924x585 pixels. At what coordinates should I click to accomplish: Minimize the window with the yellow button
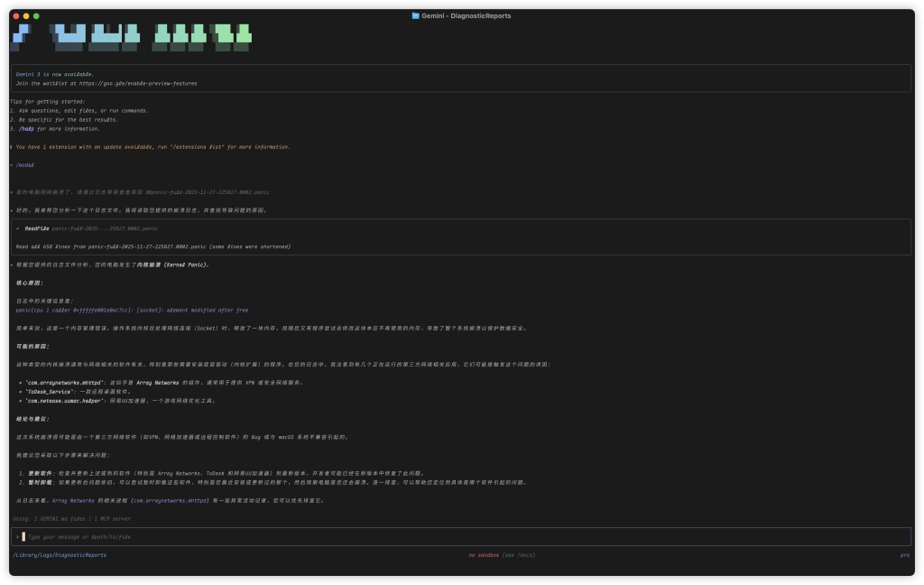(x=26, y=16)
